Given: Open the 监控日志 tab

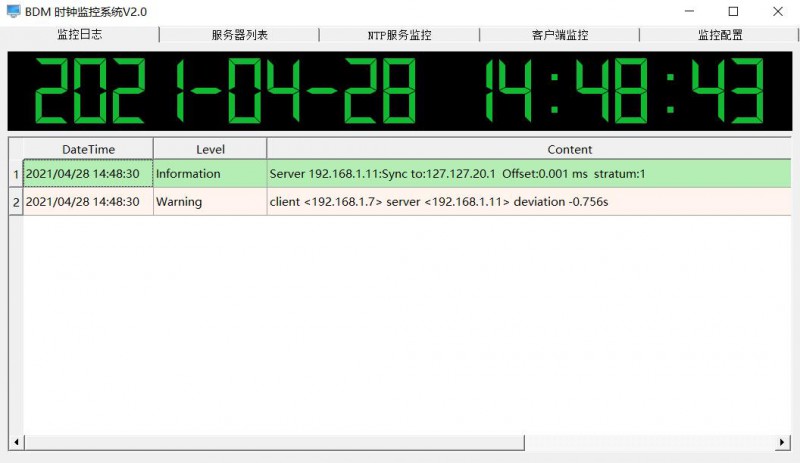Looking at the screenshot, I should pyautogui.click(x=80, y=34).
